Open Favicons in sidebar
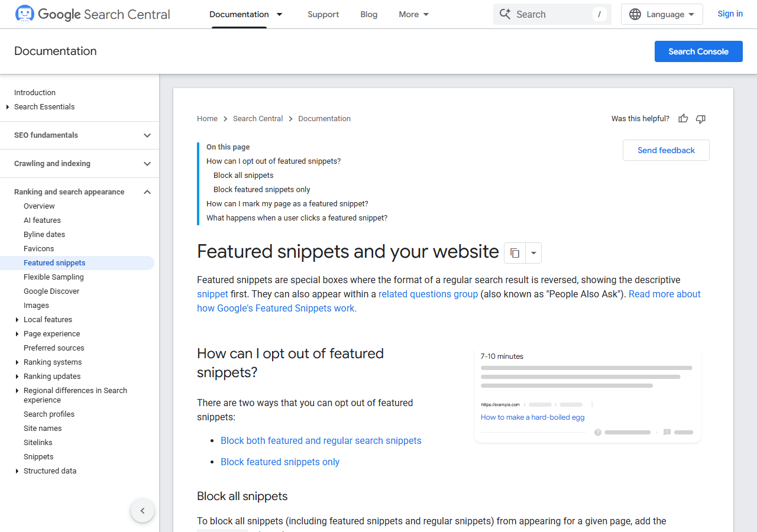This screenshot has width=757, height=532. pos(38,249)
